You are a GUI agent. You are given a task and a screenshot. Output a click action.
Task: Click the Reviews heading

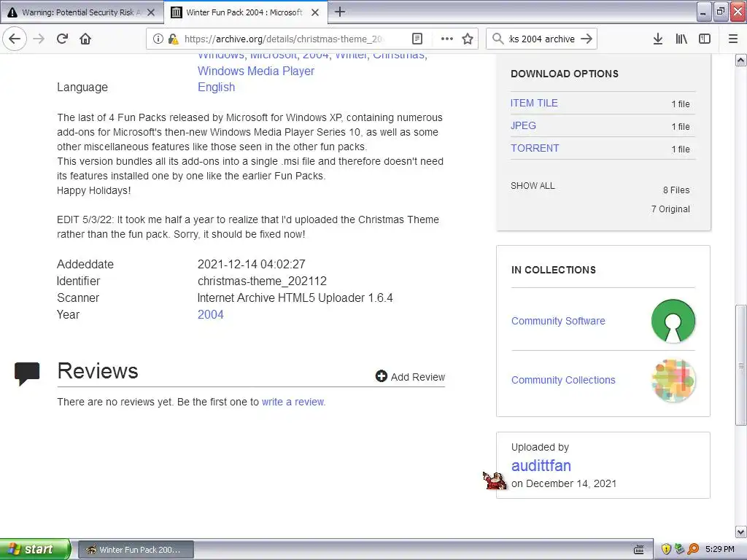tap(98, 371)
